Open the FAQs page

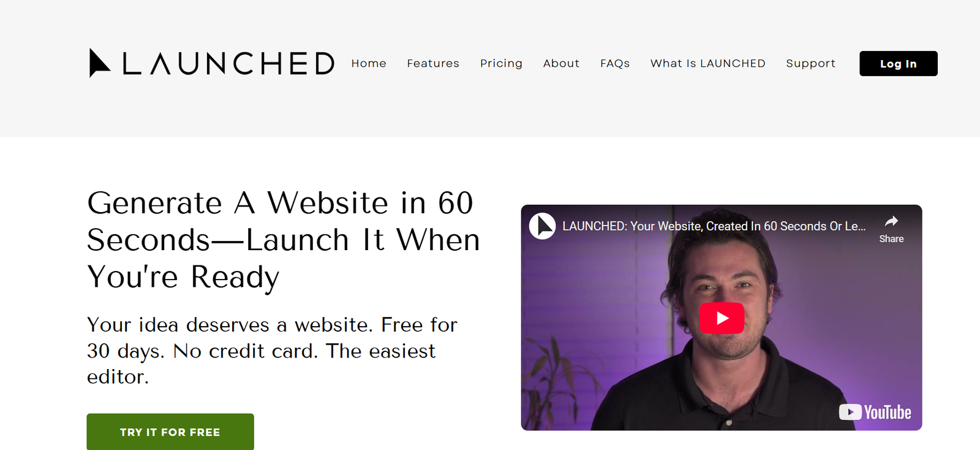click(x=615, y=63)
